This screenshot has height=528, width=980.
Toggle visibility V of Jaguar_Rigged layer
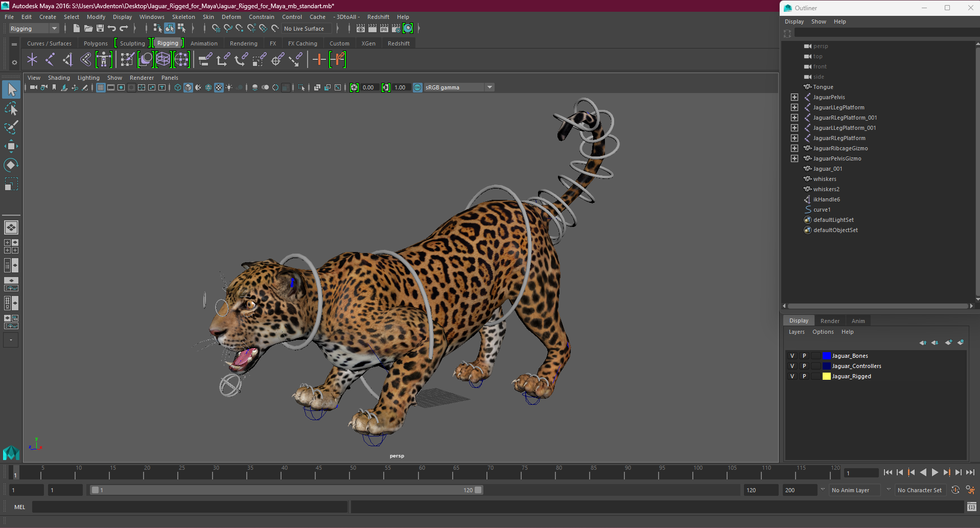[x=792, y=376]
